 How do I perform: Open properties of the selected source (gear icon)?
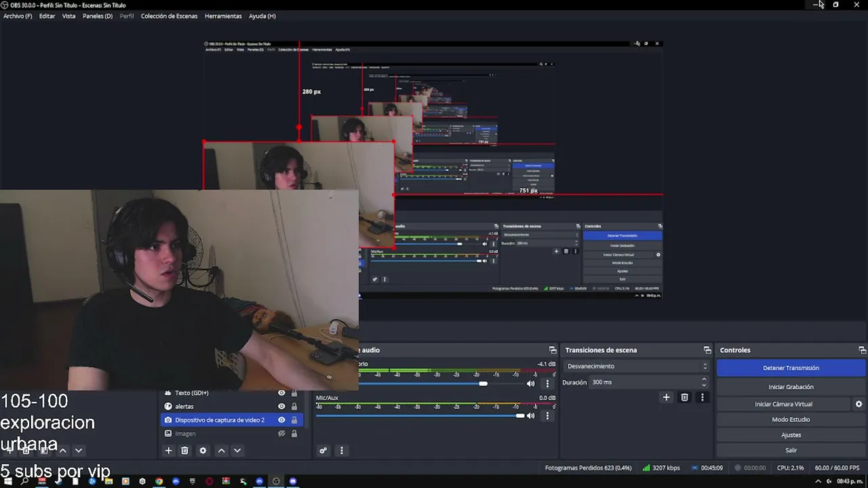pos(203,451)
